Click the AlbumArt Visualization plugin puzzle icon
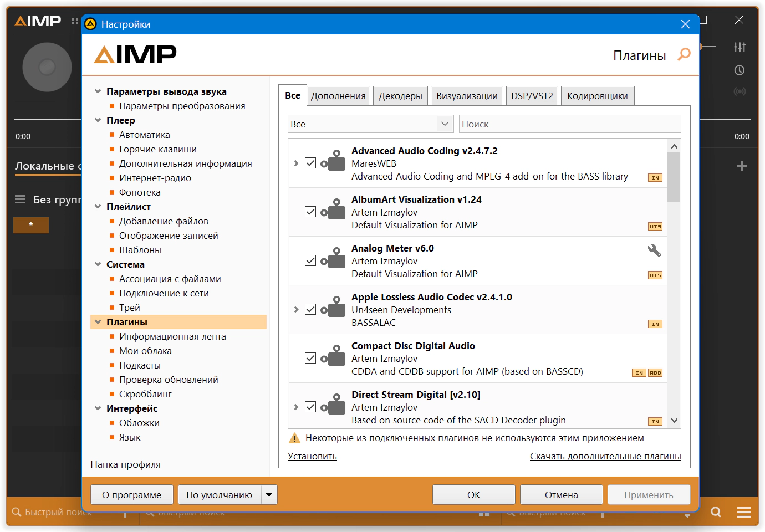 333,209
